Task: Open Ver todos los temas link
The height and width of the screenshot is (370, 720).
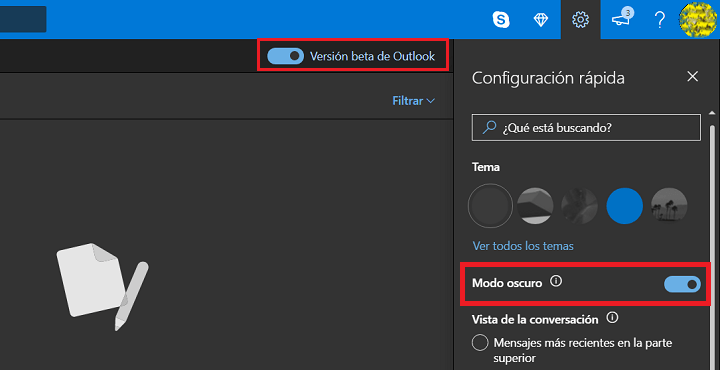Action: point(523,246)
